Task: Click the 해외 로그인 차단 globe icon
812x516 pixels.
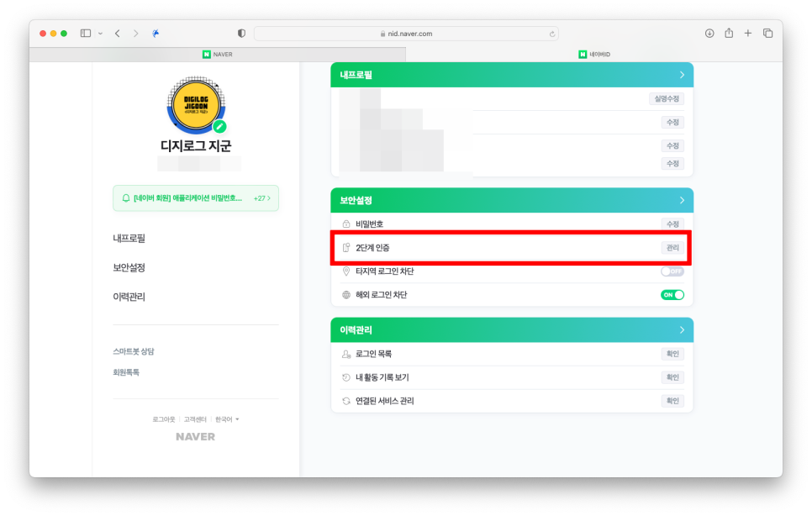Action: [346, 295]
